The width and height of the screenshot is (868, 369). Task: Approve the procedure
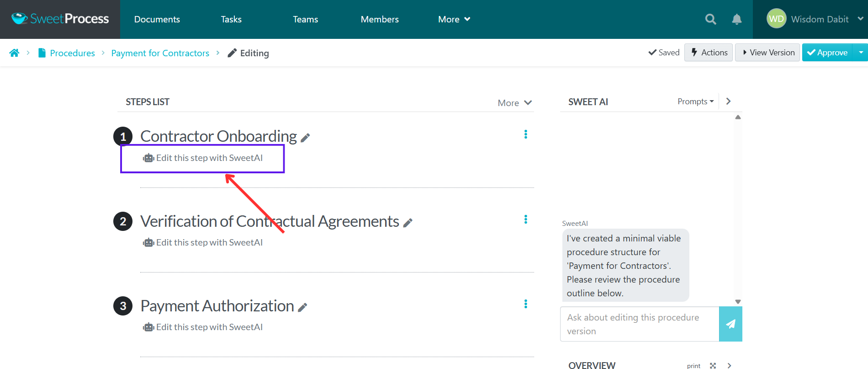click(x=827, y=53)
